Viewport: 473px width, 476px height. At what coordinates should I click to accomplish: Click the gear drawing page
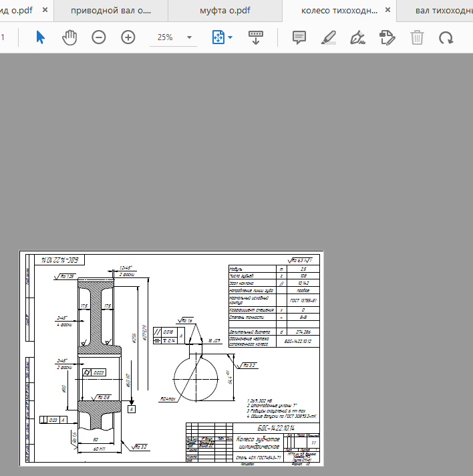[x=172, y=358]
